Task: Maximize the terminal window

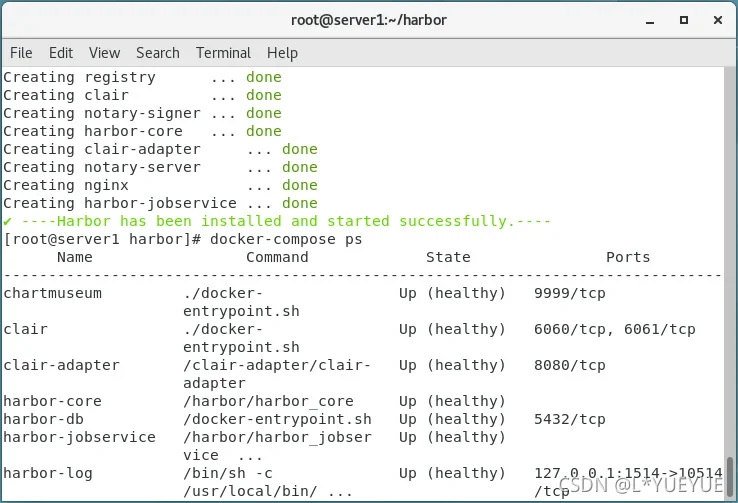Action: point(684,20)
